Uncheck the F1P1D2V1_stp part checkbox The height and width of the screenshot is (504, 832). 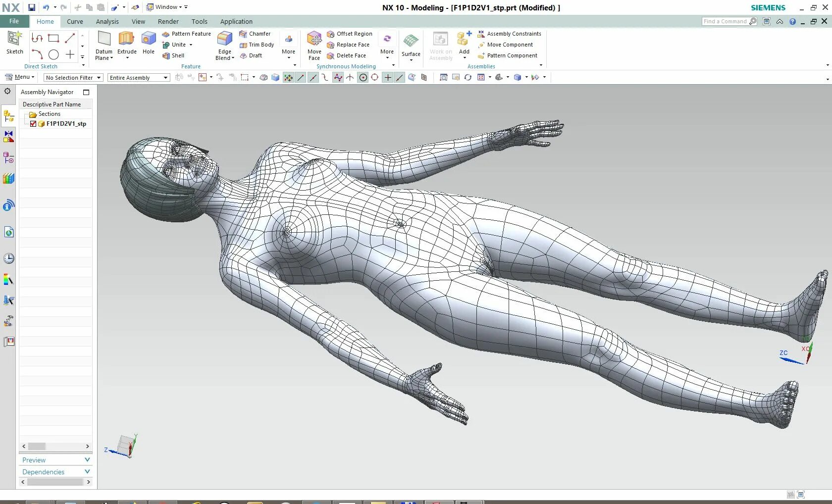(33, 124)
